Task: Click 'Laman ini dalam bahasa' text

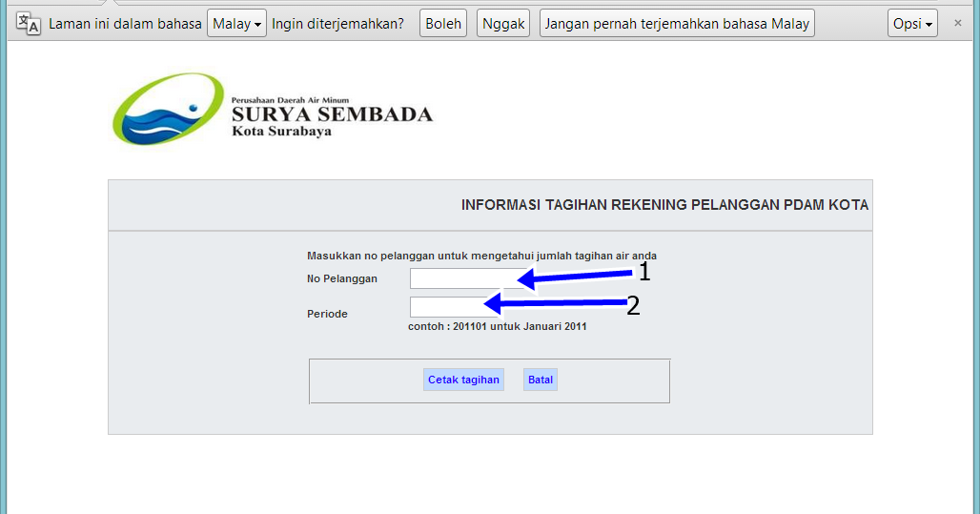Action: pos(125,24)
